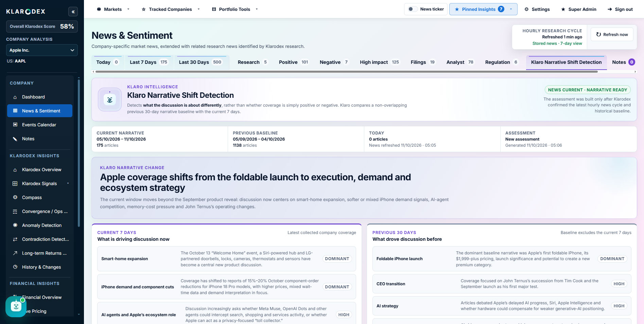The height and width of the screenshot is (324, 644).
Task: Click the Stored news · 7-day view text
Action: click(557, 43)
